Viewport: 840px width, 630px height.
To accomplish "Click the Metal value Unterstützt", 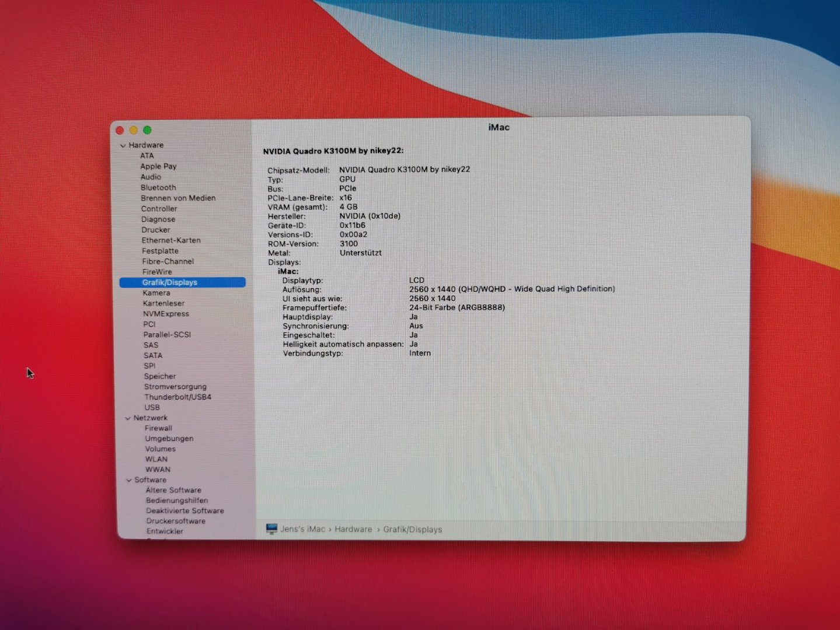I will [x=361, y=253].
